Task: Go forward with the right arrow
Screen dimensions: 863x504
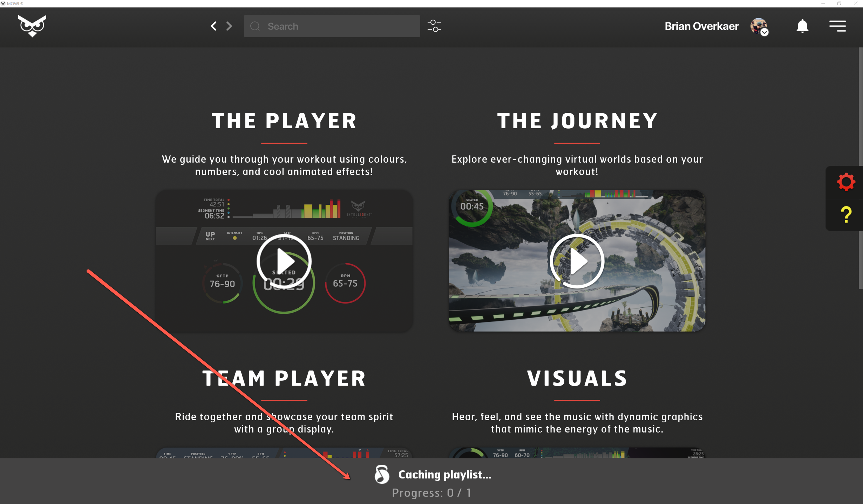Action: (x=229, y=26)
